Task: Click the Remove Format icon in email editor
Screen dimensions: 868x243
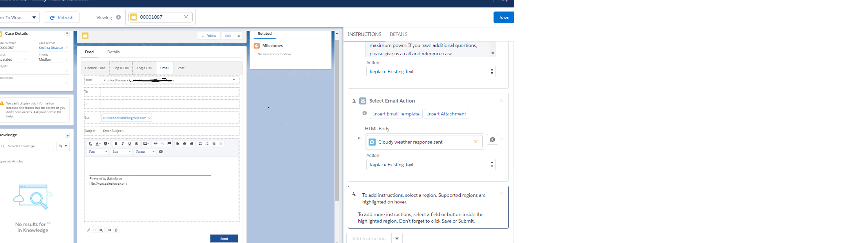Action: 90,144
